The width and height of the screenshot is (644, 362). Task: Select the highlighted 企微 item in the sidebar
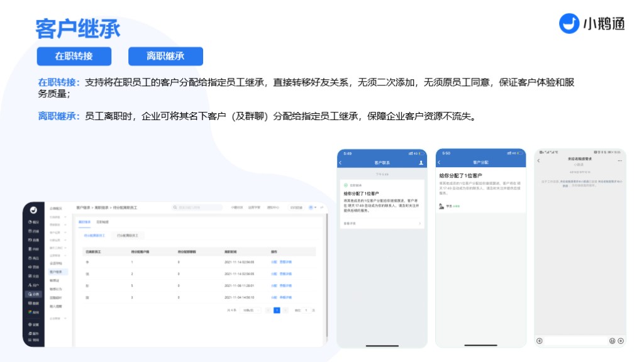pyautogui.click(x=34, y=294)
